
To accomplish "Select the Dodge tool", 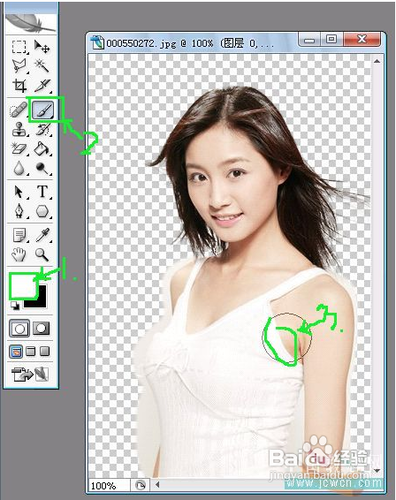I will [x=42, y=168].
